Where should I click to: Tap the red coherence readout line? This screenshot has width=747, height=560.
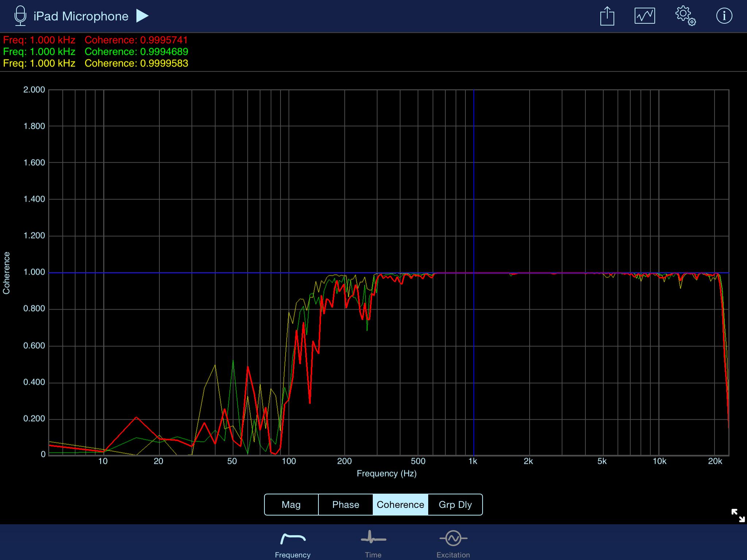click(96, 40)
